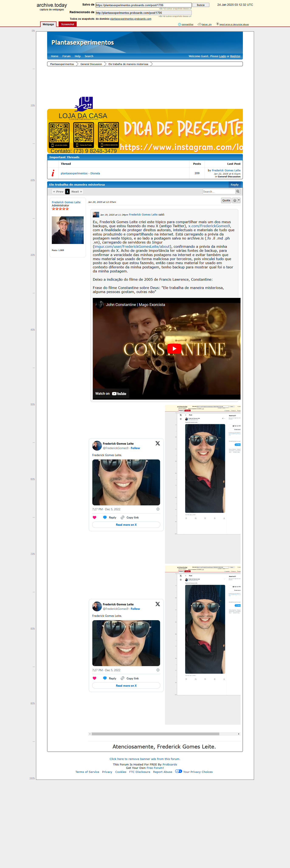Click the Watch on YouTube logo
This screenshot has width=290, height=868.
[x=119, y=394]
